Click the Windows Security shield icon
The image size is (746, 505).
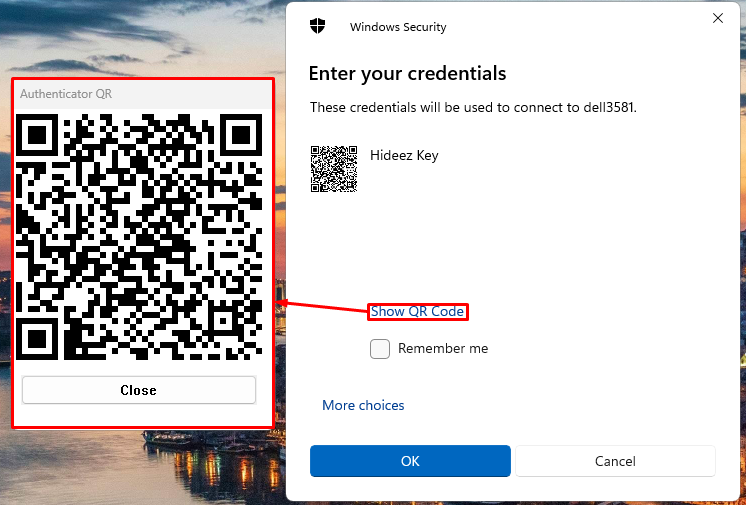(318, 26)
